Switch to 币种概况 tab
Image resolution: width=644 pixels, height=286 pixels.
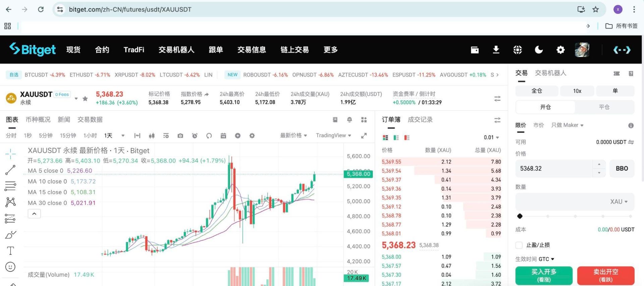tap(38, 120)
